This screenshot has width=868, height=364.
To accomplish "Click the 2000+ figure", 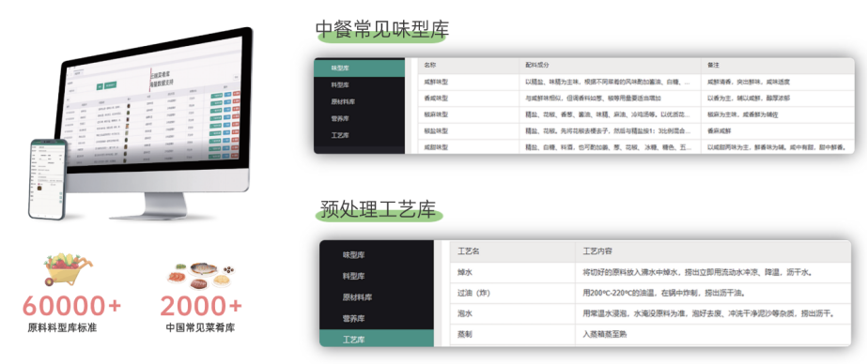I will [201, 305].
